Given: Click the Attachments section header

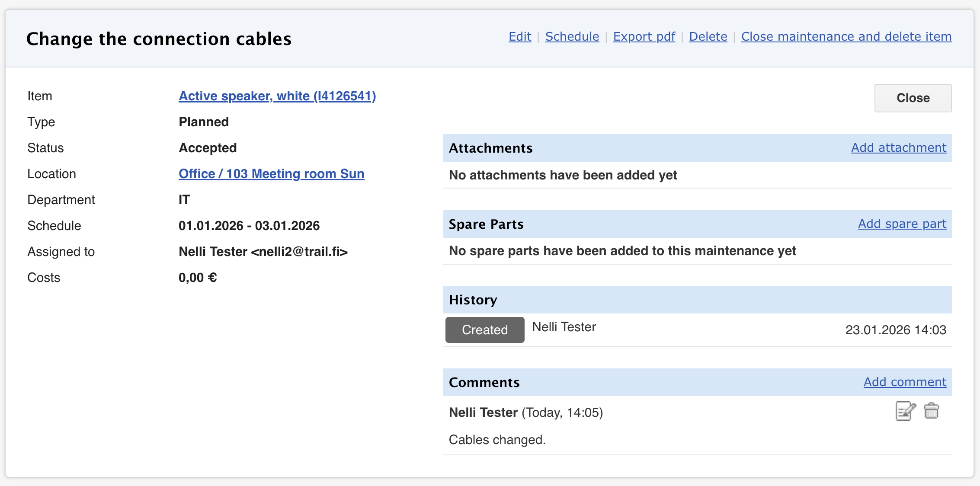Looking at the screenshot, I should click(x=490, y=148).
